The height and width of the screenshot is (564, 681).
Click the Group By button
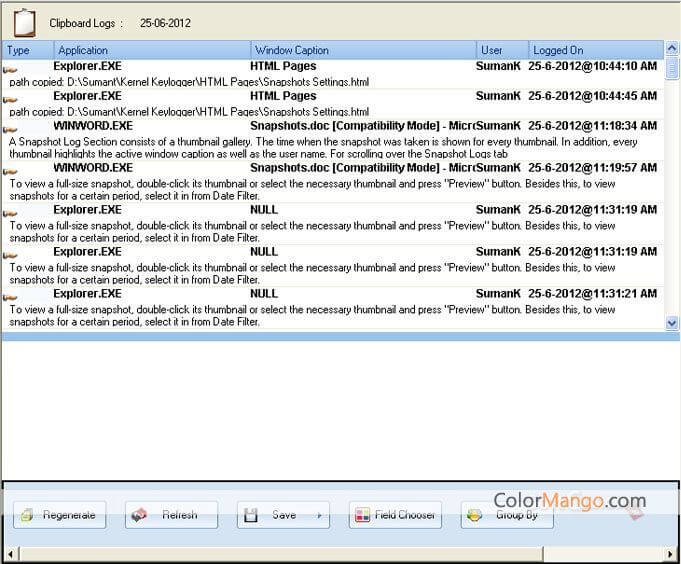pos(507,515)
